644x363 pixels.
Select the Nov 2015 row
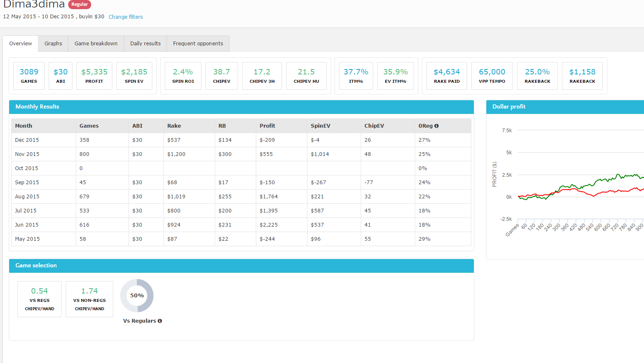click(x=241, y=154)
